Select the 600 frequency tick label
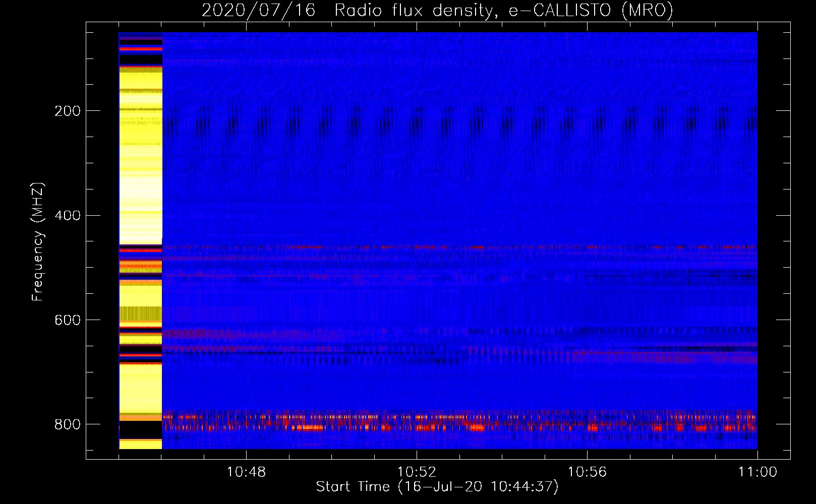Viewport: 816px width, 504px height. [x=68, y=320]
